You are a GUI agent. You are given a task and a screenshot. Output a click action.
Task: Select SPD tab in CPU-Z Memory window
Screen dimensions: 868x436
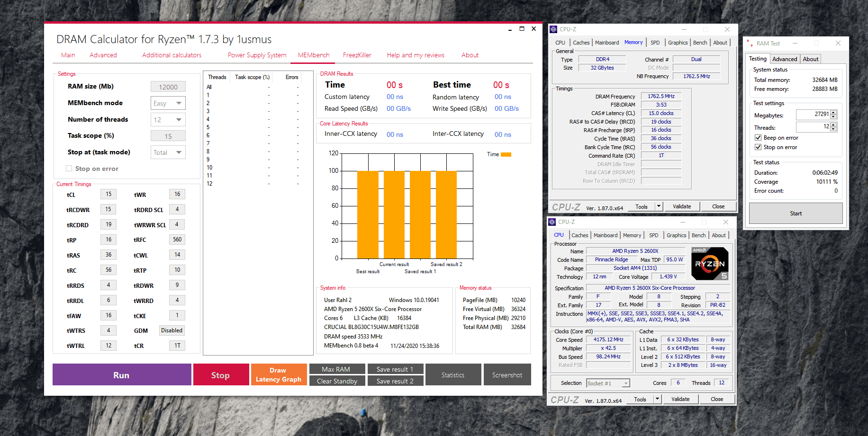pos(655,43)
